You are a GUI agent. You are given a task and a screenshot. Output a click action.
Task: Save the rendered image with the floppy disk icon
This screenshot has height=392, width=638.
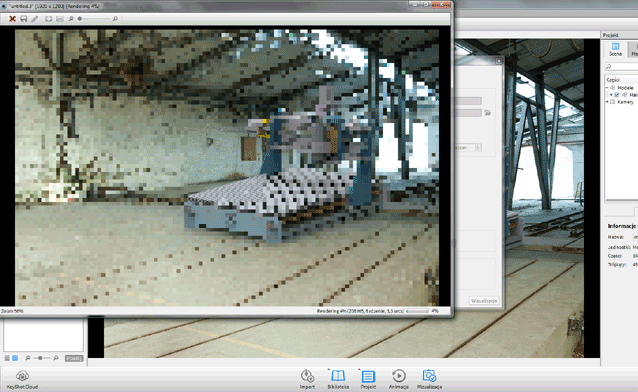click(x=24, y=19)
